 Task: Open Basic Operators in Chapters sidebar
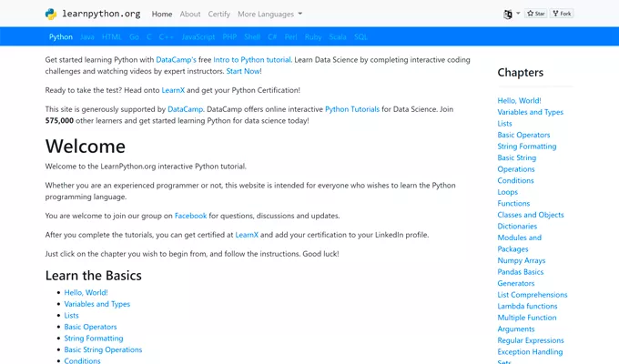click(523, 135)
